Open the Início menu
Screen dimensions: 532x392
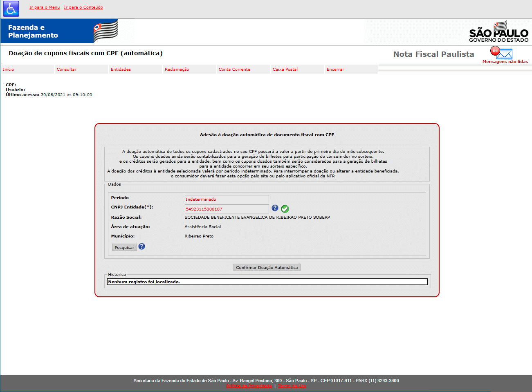point(9,69)
